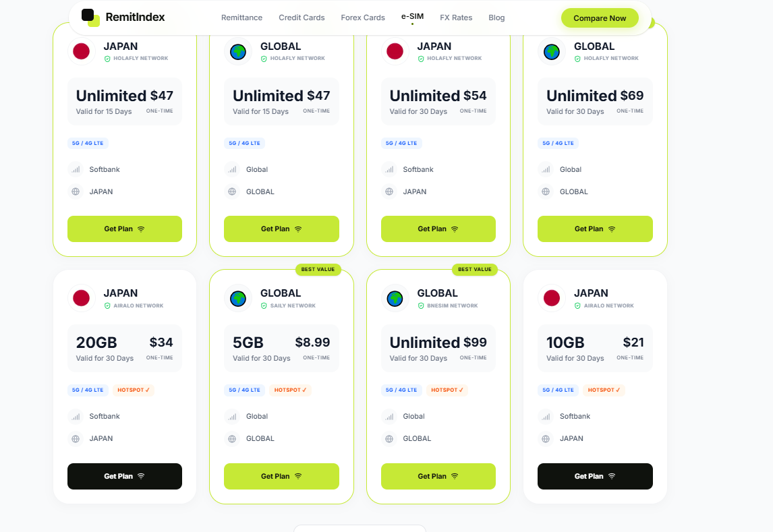Get the $34 Japan 20GB plan
The height and width of the screenshot is (532, 773).
[x=125, y=476]
